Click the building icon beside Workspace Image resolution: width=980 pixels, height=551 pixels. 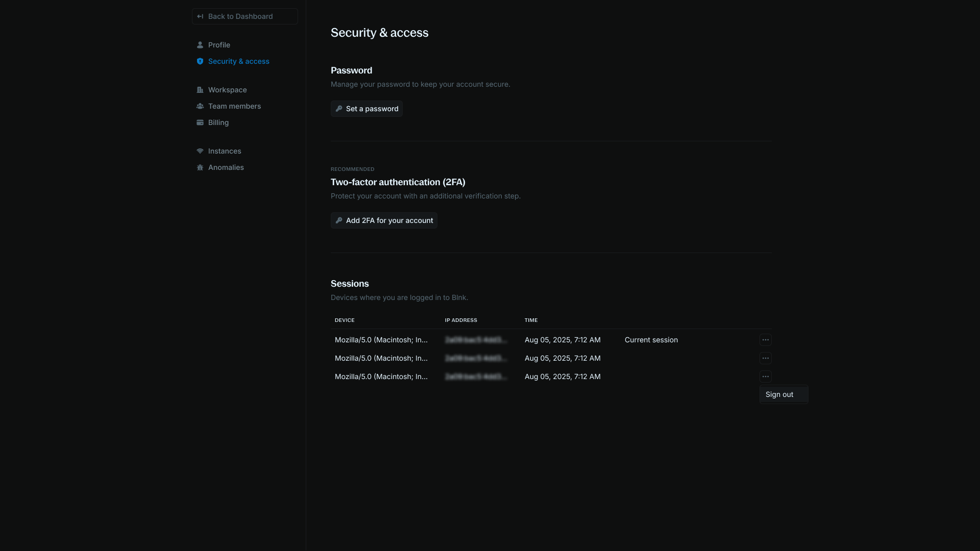(200, 90)
